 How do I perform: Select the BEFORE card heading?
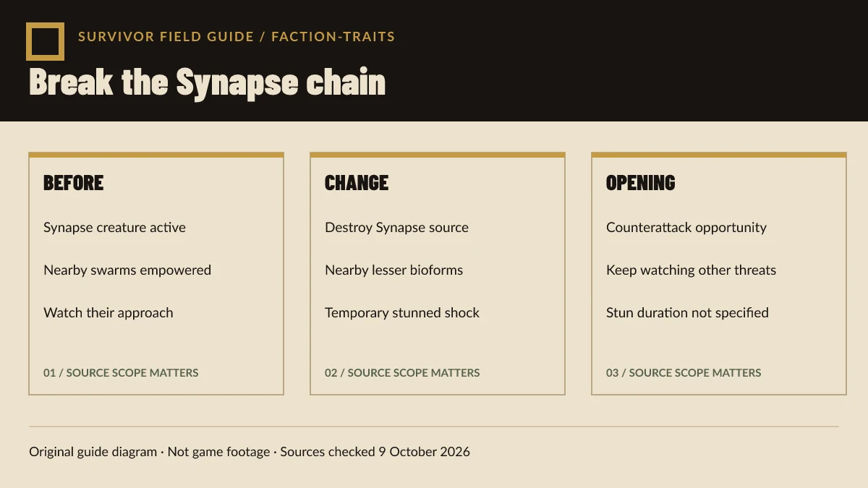click(74, 183)
